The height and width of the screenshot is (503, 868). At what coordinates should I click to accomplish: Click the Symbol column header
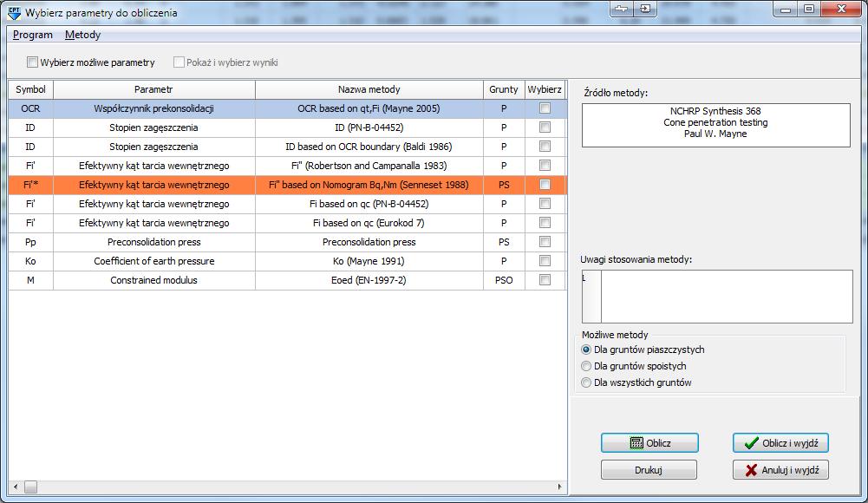pyautogui.click(x=30, y=89)
